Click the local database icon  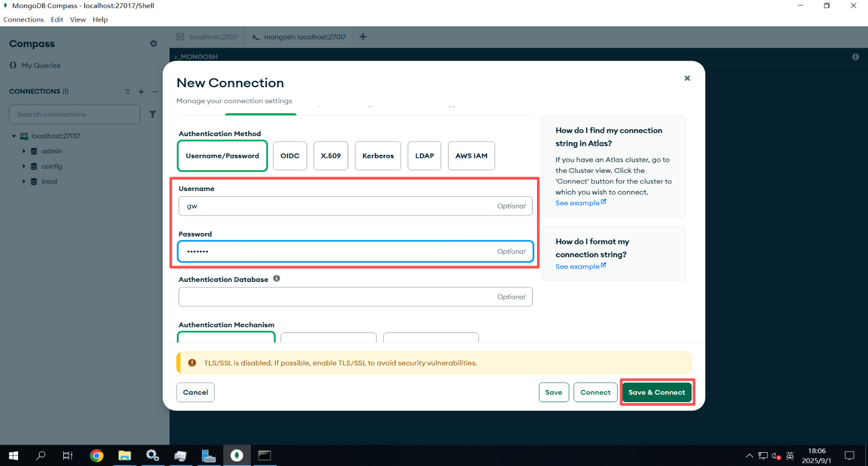pos(34,181)
